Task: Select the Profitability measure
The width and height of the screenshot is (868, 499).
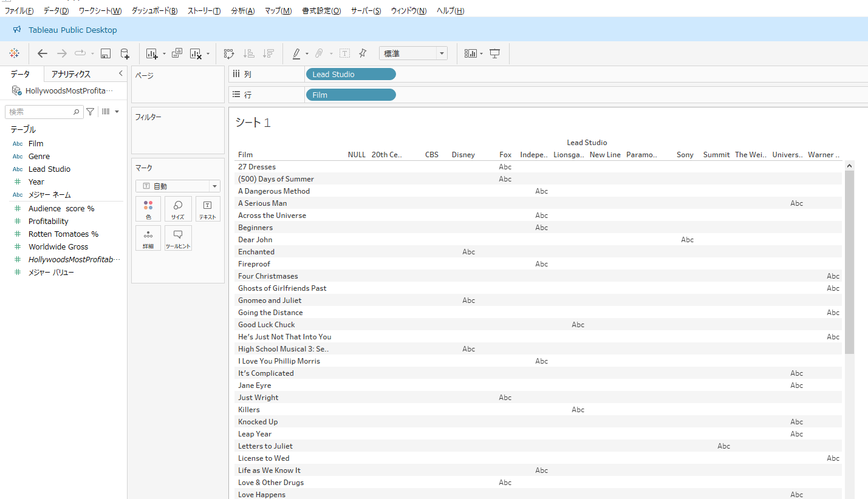Action: pyautogui.click(x=49, y=221)
